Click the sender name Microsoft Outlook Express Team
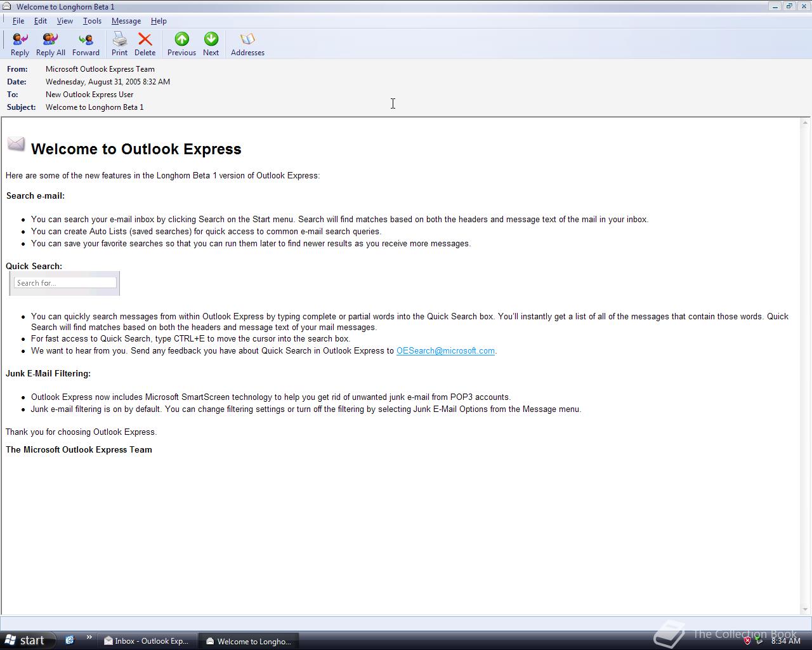The image size is (812, 650). [100, 69]
